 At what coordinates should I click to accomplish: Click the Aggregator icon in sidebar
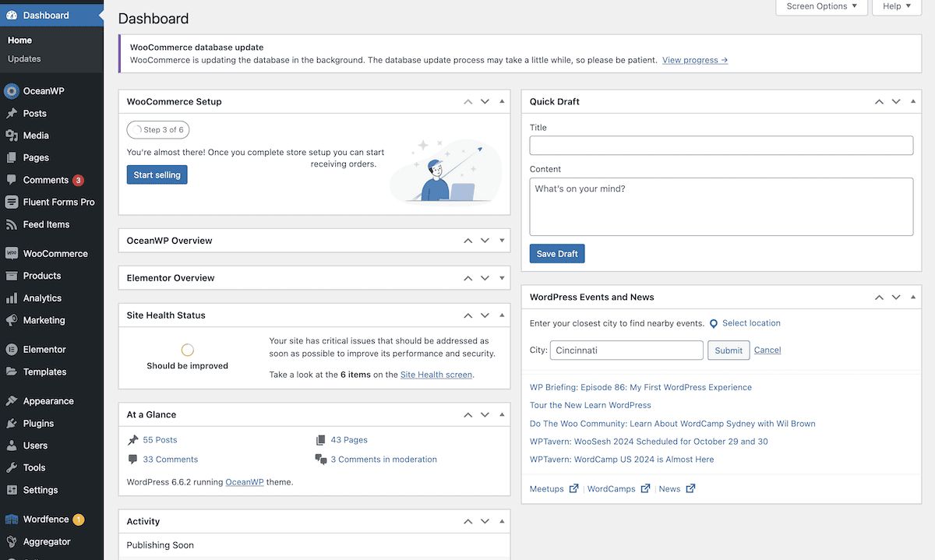[x=12, y=541]
